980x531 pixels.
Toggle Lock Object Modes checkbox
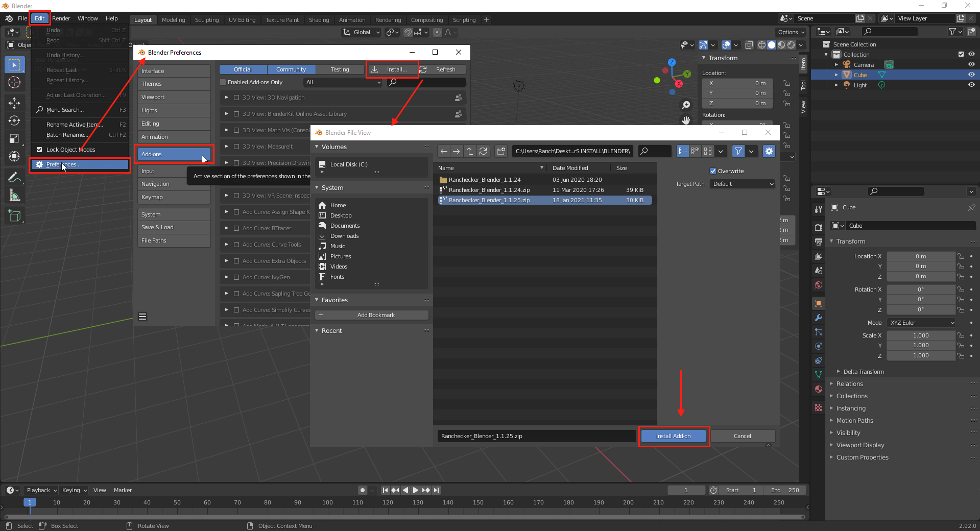pos(39,150)
